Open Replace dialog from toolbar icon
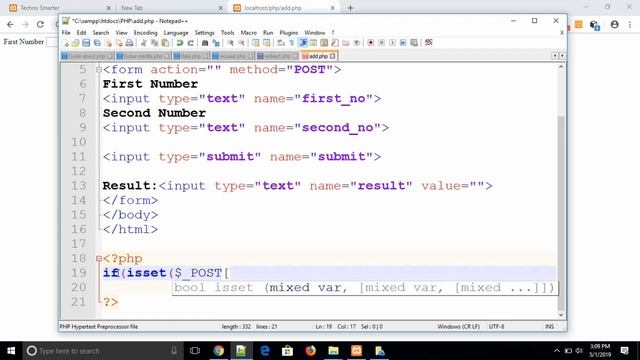The width and height of the screenshot is (640, 360). click(216, 43)
